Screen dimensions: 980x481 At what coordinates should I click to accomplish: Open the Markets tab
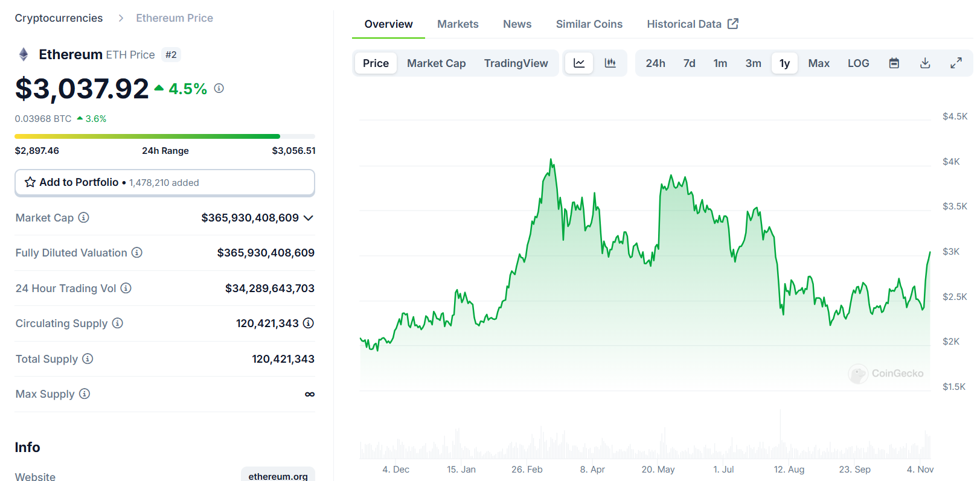458,24
